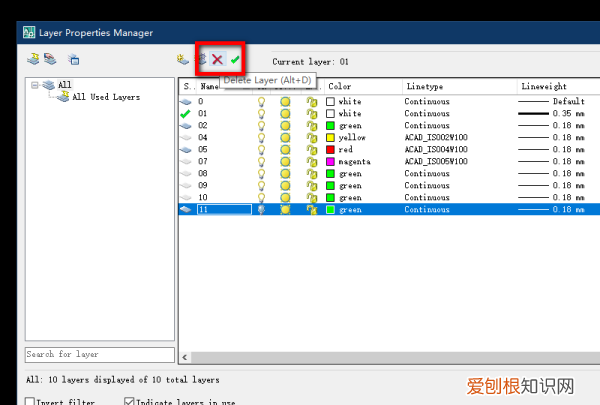Toggle the freeze sun icon for layer 07

coord(285,161)
